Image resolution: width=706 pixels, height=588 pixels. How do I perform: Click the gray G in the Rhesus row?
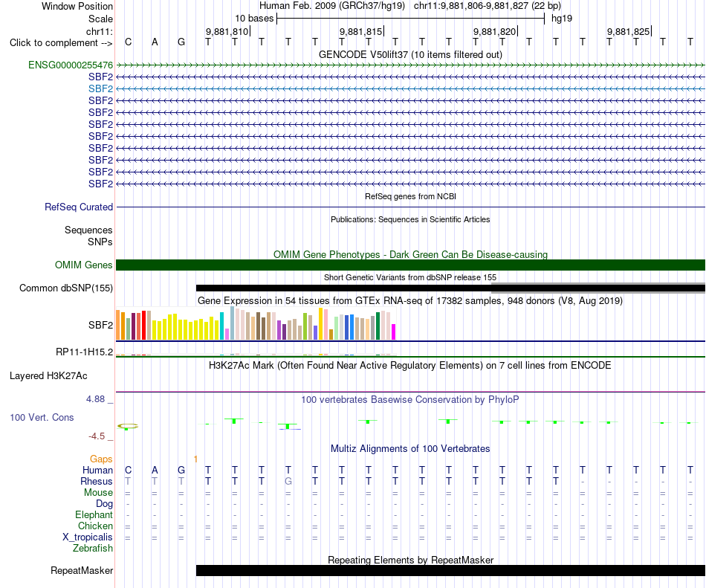(x=288, y=481)
